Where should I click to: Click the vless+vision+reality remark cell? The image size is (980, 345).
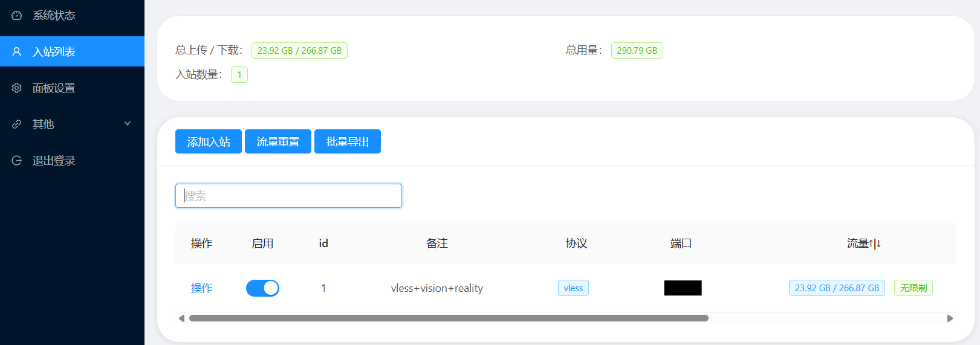[437, 288]
